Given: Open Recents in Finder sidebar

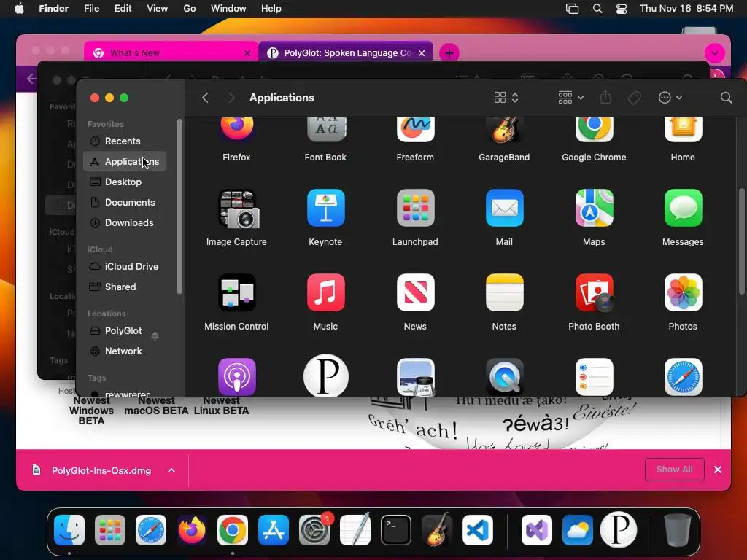Looking at the screenshot, I should pos(125,141).
